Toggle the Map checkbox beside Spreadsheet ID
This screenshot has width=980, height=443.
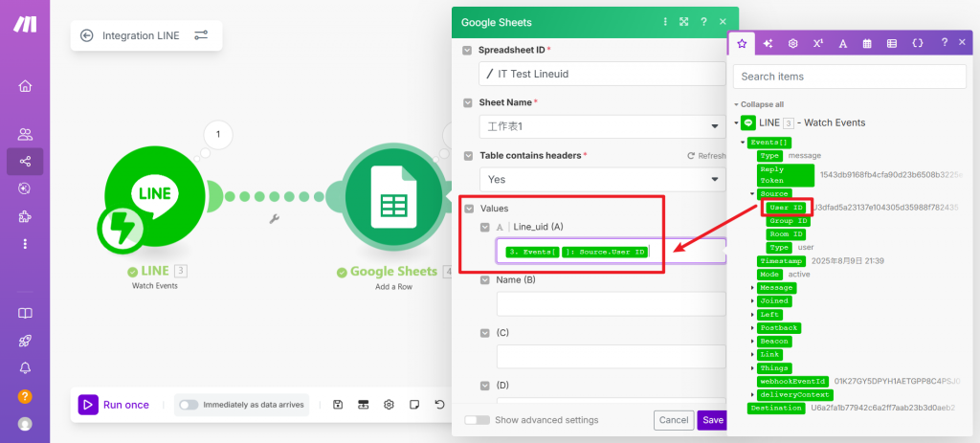pos(467,50)
